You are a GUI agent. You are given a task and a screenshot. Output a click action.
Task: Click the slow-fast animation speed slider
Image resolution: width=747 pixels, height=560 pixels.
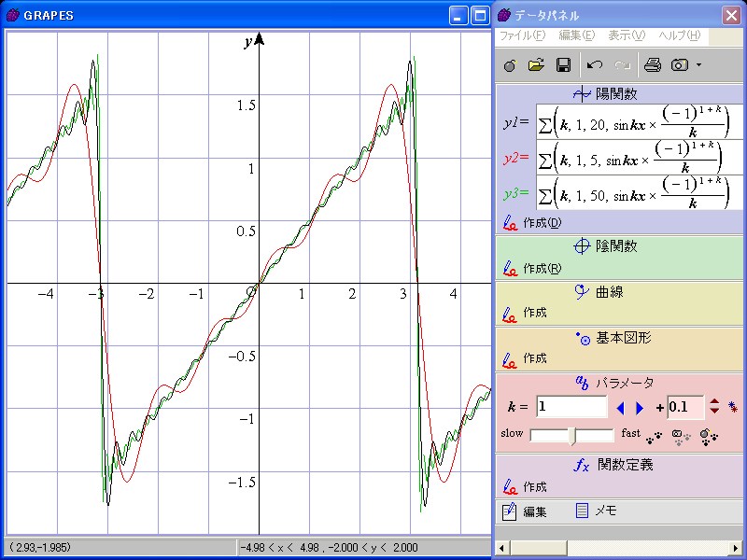click(x=571, y=435)
